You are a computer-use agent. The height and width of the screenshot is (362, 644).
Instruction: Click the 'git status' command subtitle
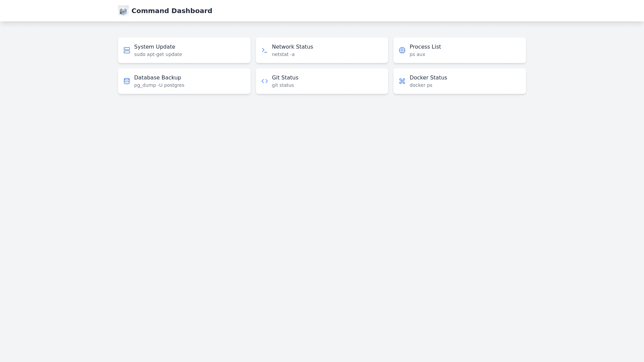coord(283,85)
